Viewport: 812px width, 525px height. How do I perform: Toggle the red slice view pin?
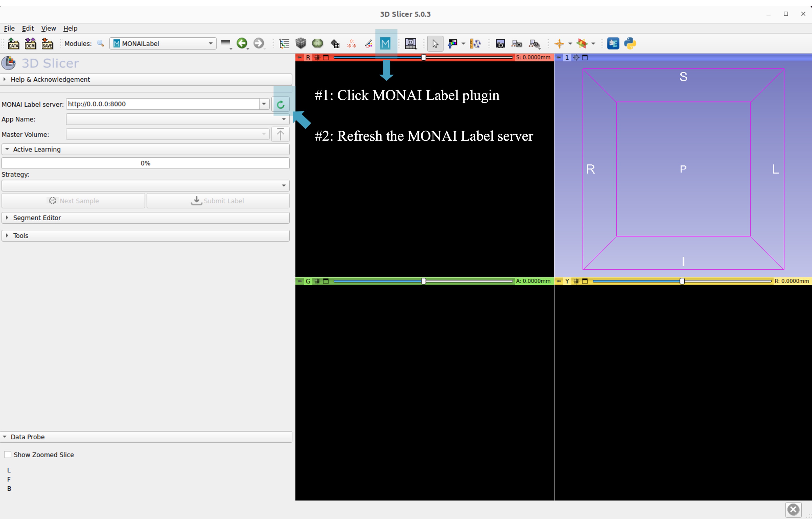point(299,58)
